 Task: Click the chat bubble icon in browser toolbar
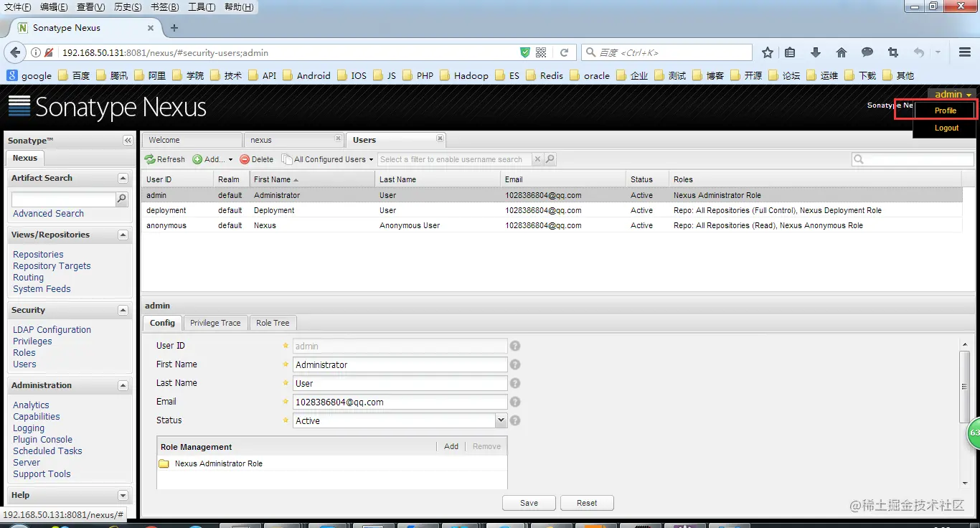pyautogui.click(x=867, y=52)
